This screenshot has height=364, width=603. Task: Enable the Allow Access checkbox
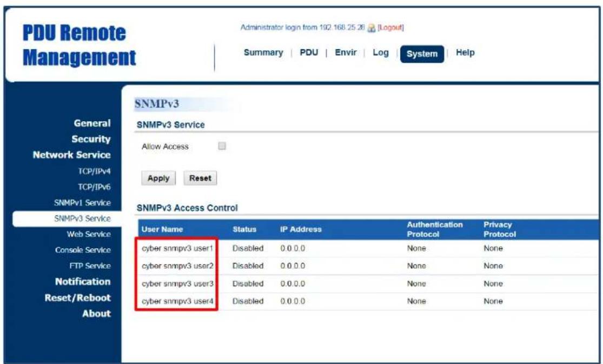click(x=222, y=146)
